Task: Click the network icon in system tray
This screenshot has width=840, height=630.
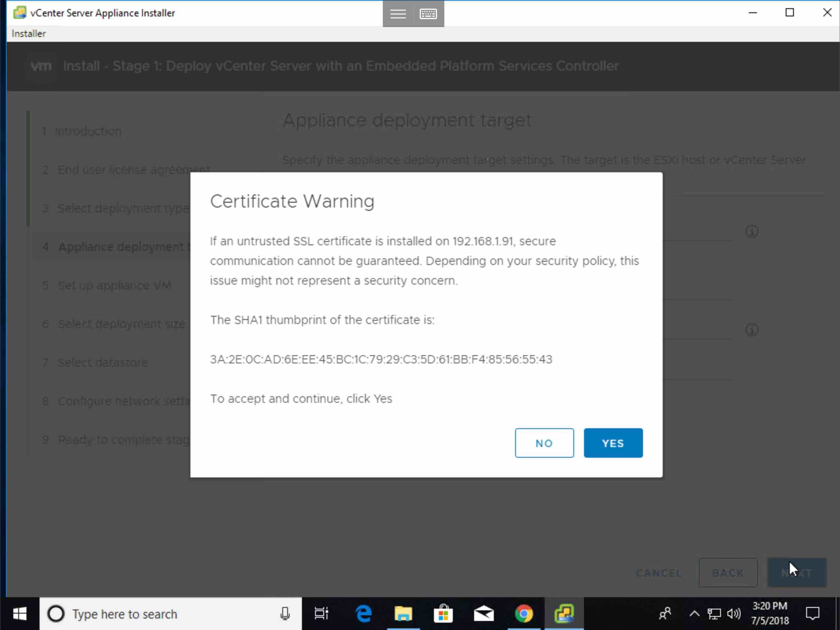Action: [714, 614]
